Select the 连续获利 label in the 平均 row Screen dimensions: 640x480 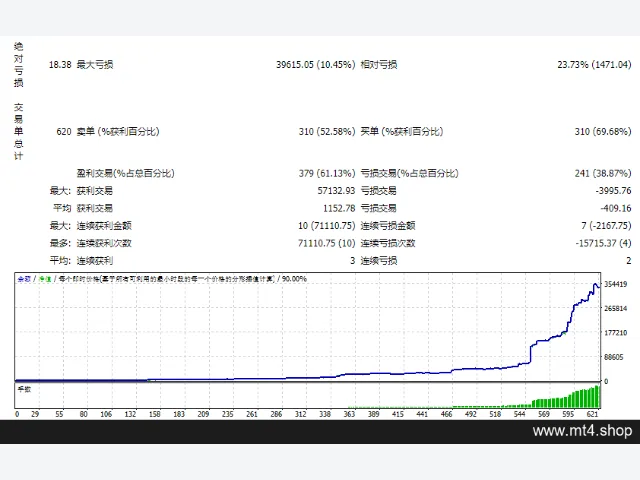[x=95, y=261]
